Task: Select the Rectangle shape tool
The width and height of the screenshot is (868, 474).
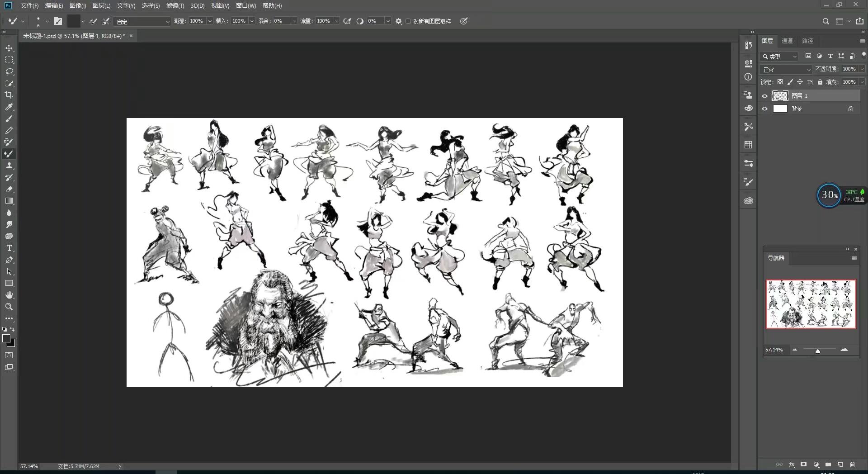Action: pyautogui.click(x=9, y=283)
